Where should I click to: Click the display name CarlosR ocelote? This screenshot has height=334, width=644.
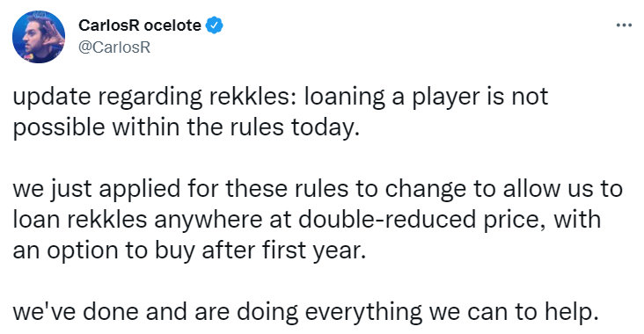point(140,25)
